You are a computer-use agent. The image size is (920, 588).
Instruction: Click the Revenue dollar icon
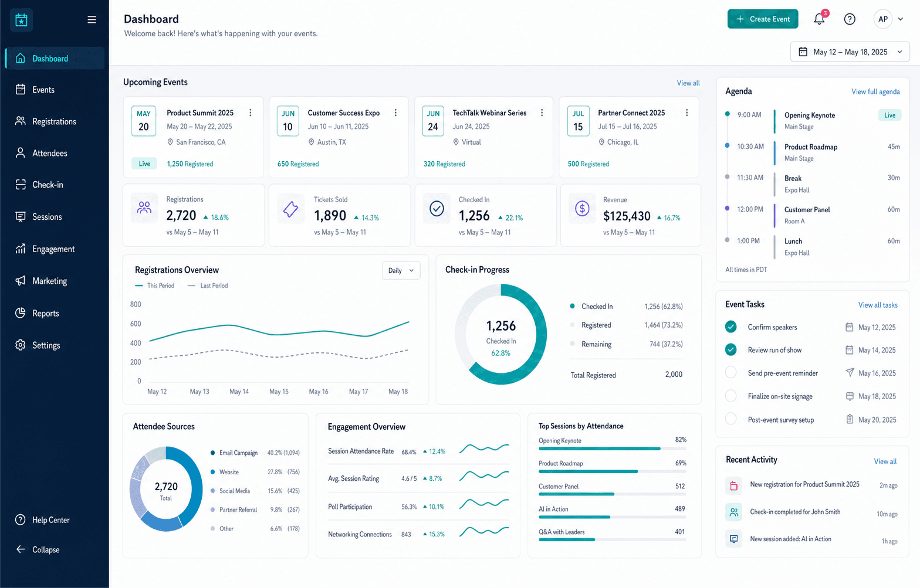click(x=582, y=208)
